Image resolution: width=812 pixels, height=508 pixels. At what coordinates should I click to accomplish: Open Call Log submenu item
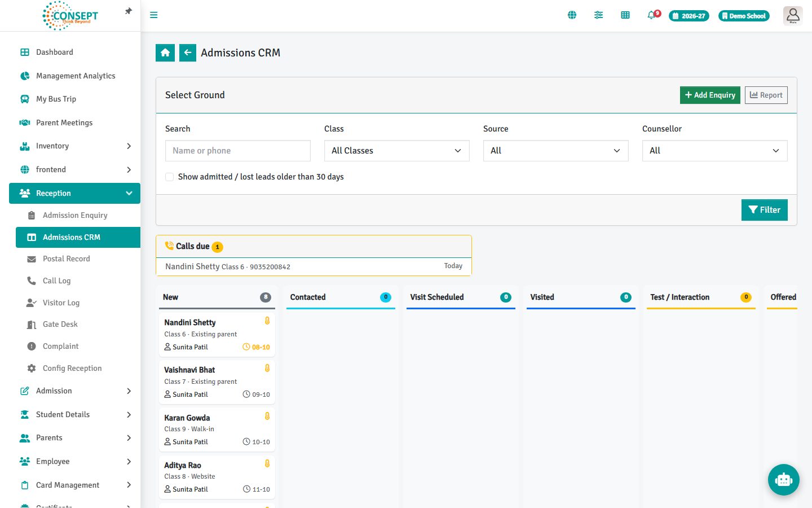pyautogui.click(x=78, y=281)
